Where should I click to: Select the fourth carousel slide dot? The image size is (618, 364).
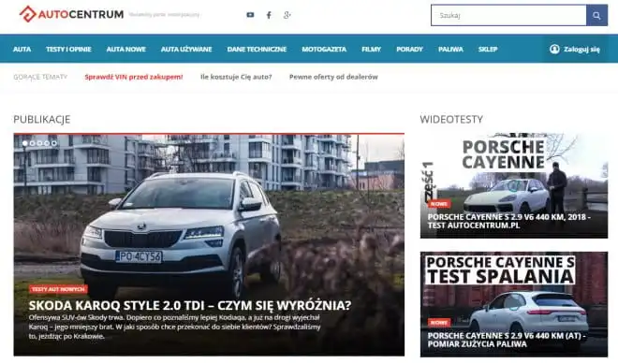click(x=47, y=143)
